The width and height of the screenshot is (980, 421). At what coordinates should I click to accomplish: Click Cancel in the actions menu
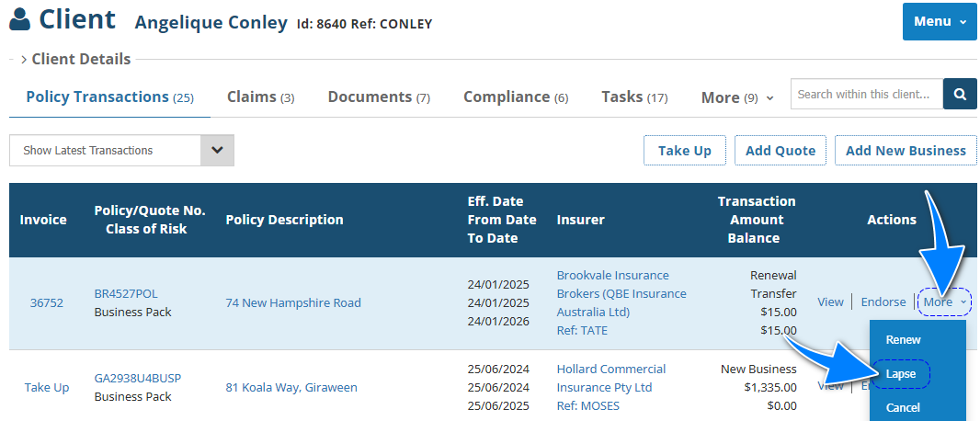point(903,407)
